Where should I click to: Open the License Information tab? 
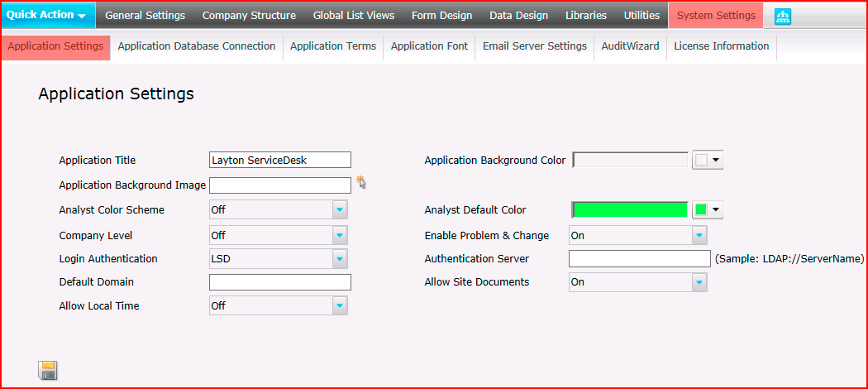point(722,46)
